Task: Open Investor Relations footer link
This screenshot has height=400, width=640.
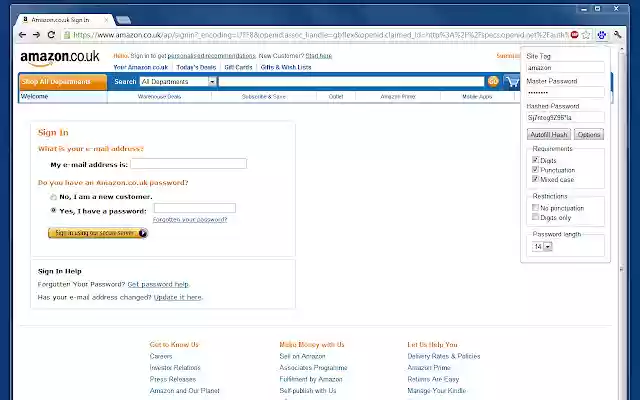Action: point(175,368)
